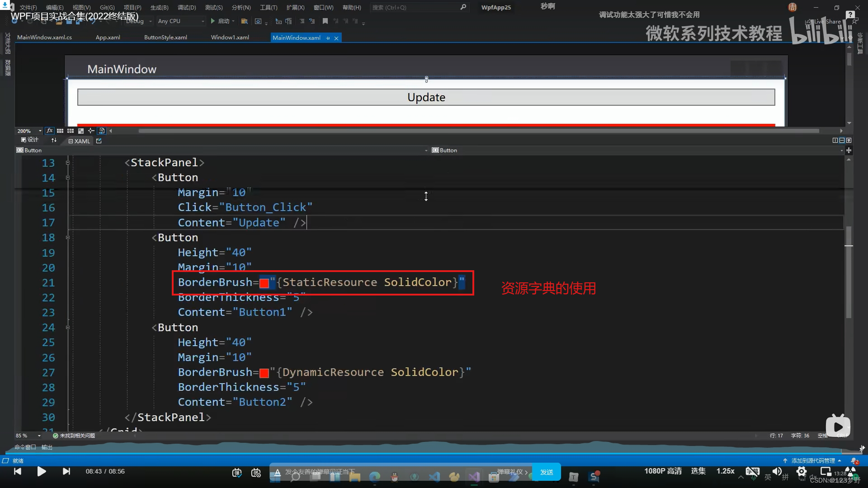Click the snap to snaplines icon
868x488 pixels.
coord(91,131)
